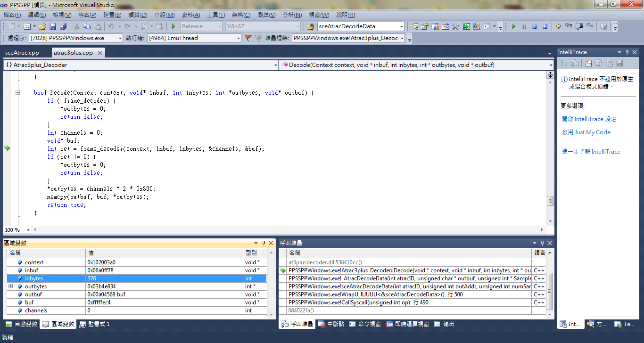Click the 名稱 column header in Locals
644x343 pixels.
[46, 253]
